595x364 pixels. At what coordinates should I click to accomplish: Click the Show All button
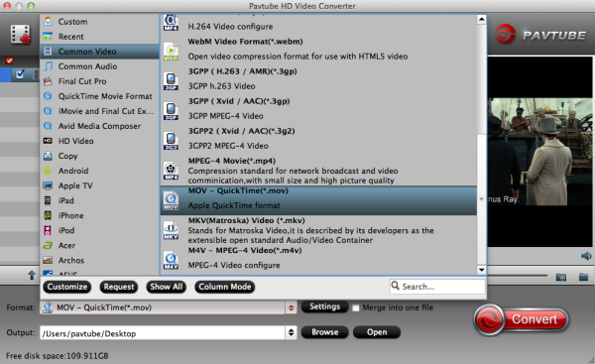[167, 287]
